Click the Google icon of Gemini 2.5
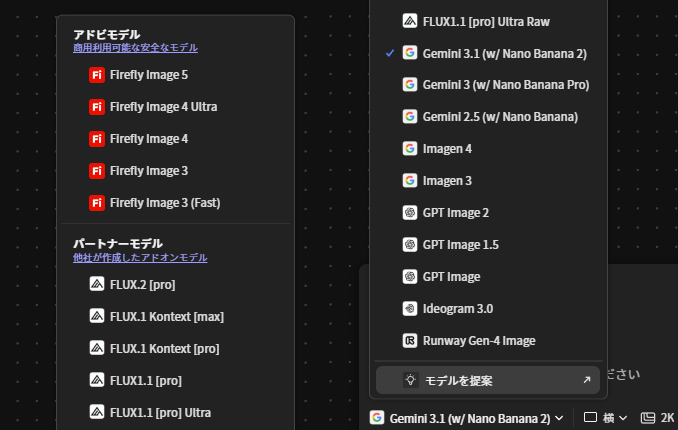The height and width of the screenshot is (430, 678). coord(410,116)
